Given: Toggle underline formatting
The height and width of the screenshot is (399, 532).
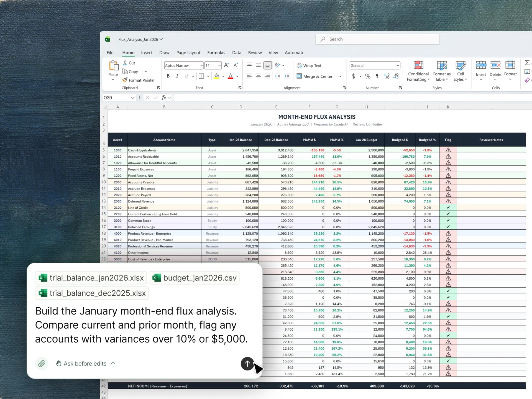Looking at the screenshot, I should pyautogui.click(x=186, y=76).
